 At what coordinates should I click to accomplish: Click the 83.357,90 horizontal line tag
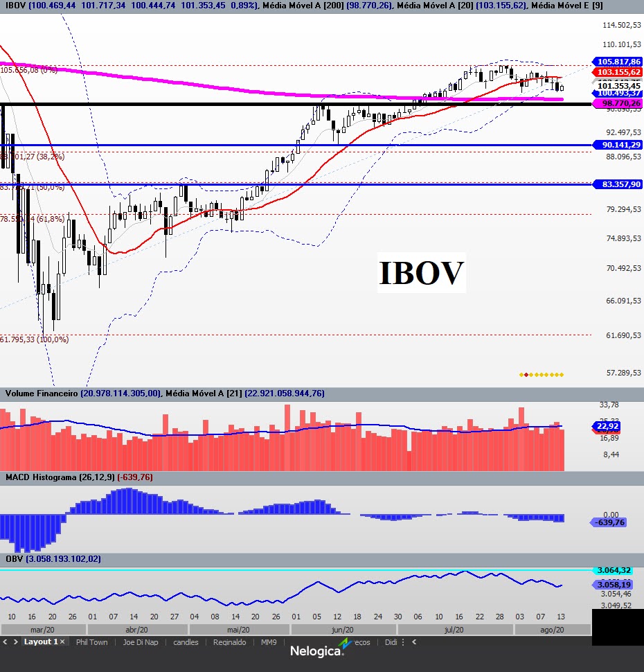[x=617, y=184]
